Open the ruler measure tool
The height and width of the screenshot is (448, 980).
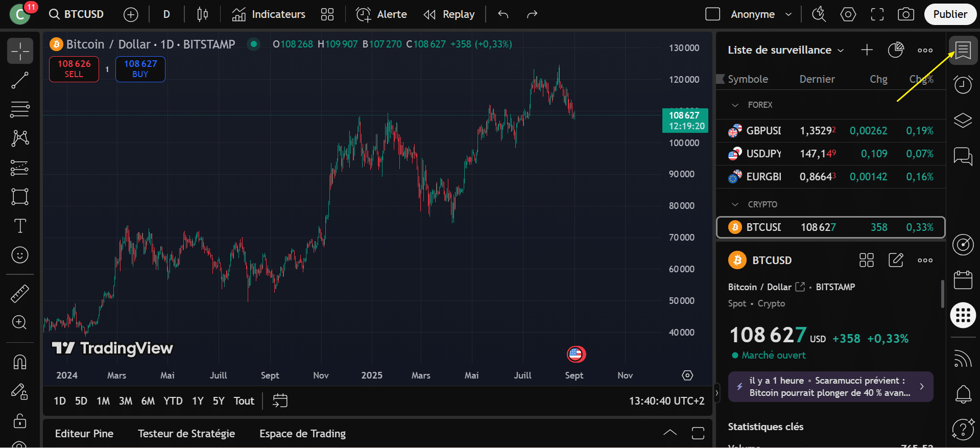[x=20, y=293]
